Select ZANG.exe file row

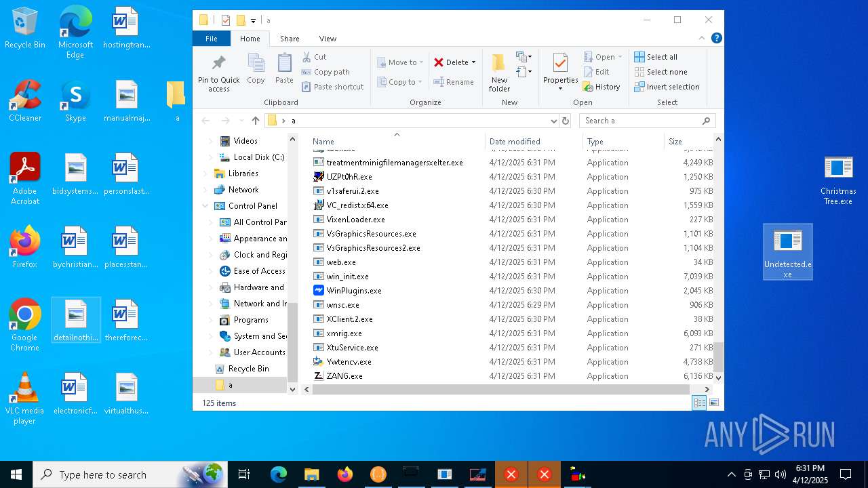(x=512, y=376)
